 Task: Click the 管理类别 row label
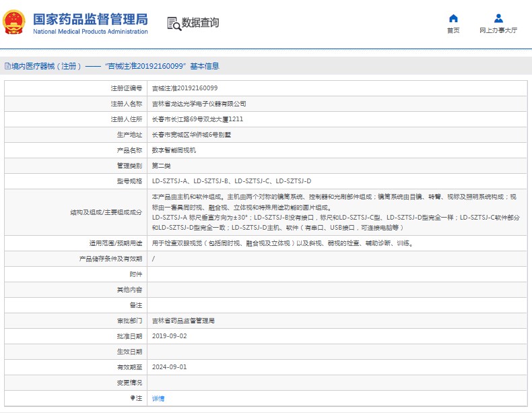pos(129,166)
